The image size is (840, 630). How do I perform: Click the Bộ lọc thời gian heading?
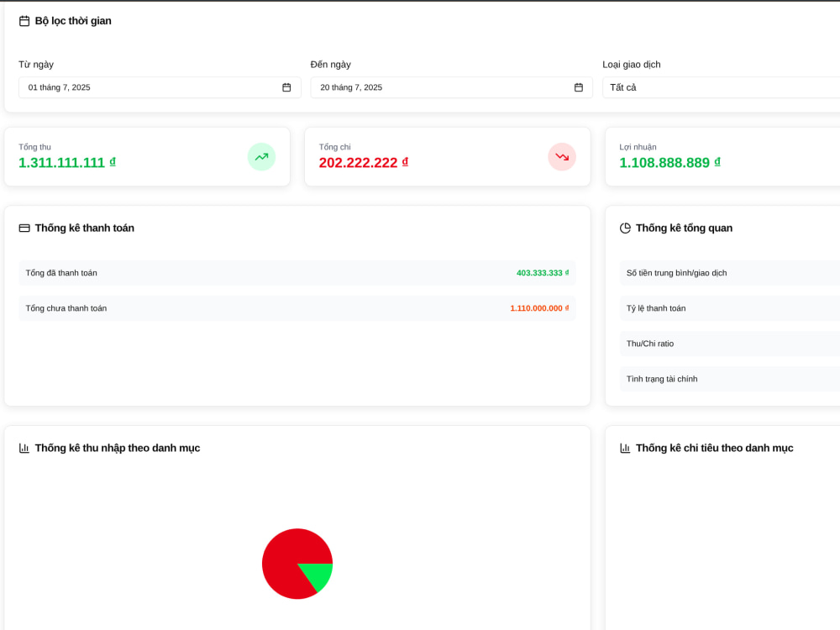[73, 21]
